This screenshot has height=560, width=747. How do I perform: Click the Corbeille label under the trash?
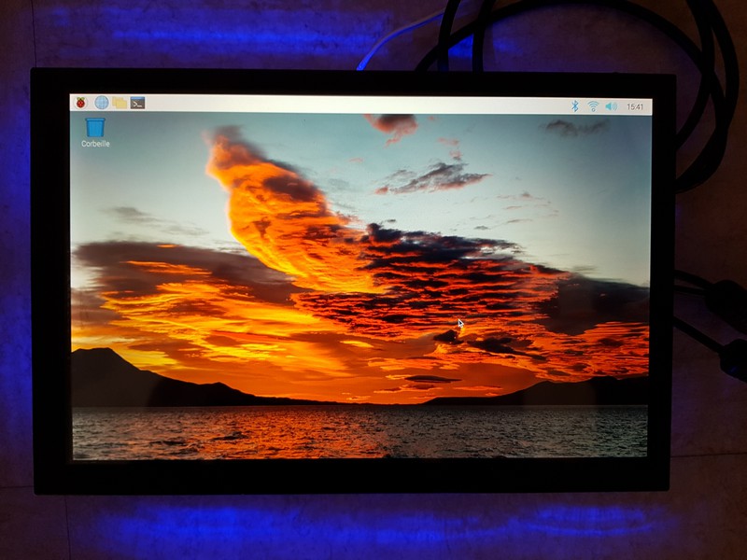(x=95, y=144)
